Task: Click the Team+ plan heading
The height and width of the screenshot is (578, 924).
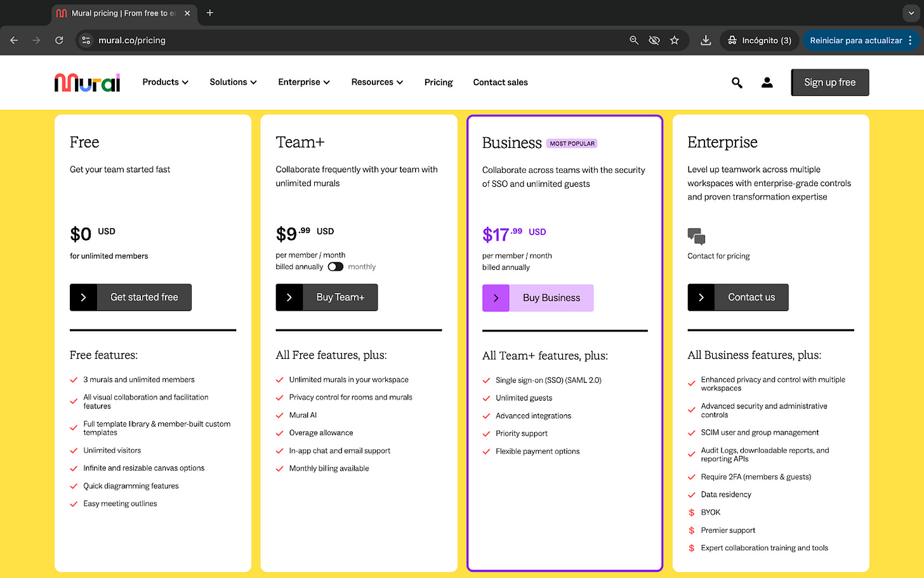Action: click(300, 142)
